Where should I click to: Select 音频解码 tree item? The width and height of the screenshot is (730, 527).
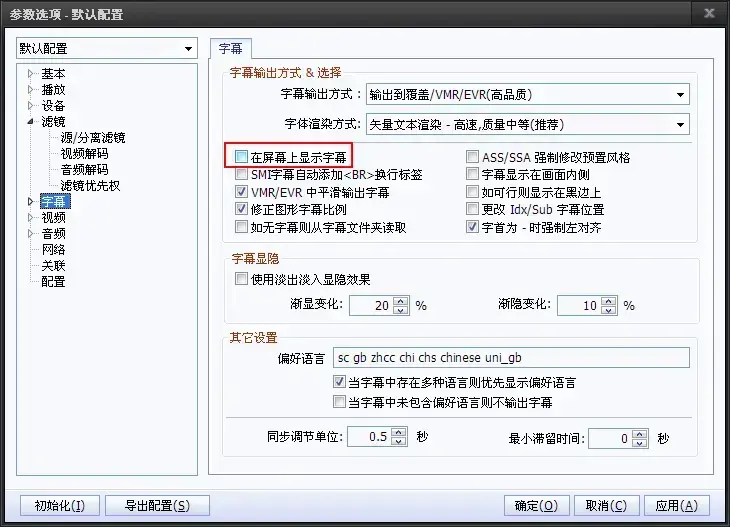pos(84,169)
